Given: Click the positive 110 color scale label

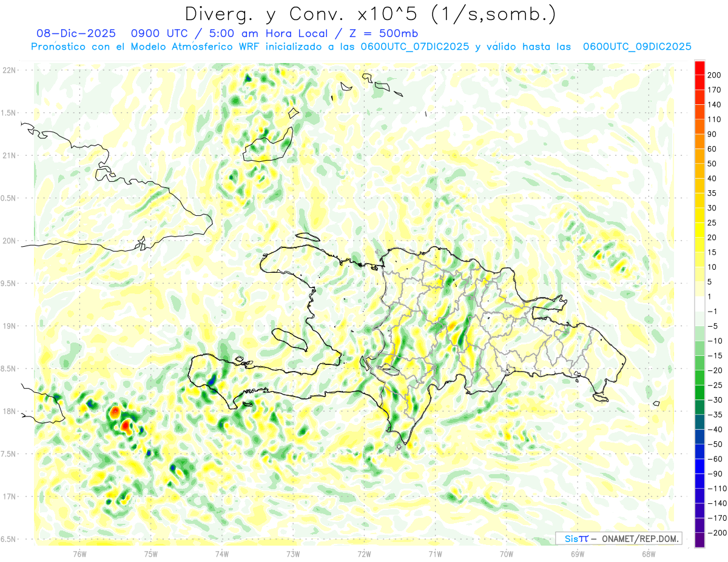Looking at the screenshot, I should pos(714,119).
